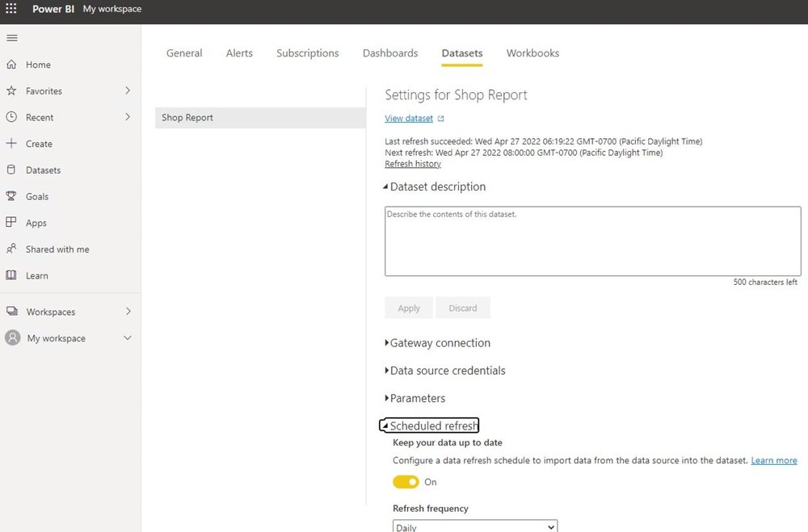Screen dimensions: 808x532
Task: Click external link icon beside View dataset
Action: pos(440,119)
